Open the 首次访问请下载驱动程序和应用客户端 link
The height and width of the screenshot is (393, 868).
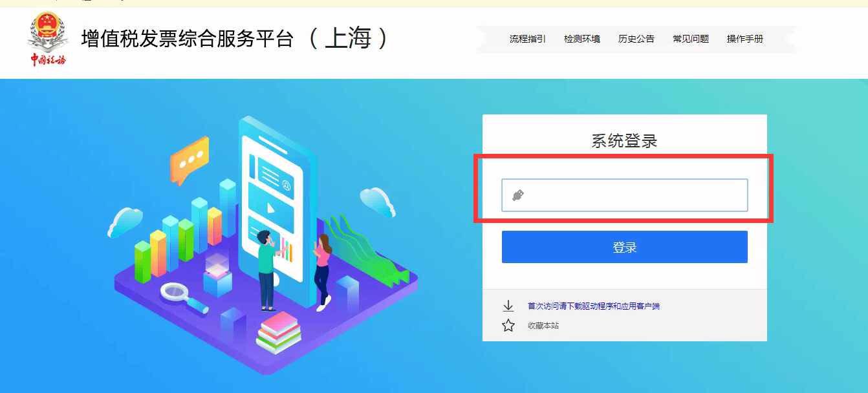click(593, 306)
